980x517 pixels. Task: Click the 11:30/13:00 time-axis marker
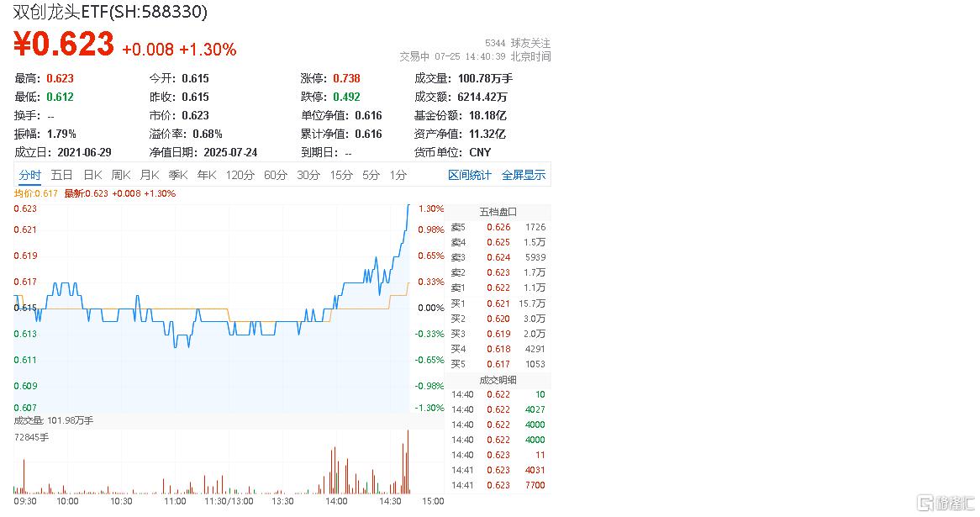229,501
